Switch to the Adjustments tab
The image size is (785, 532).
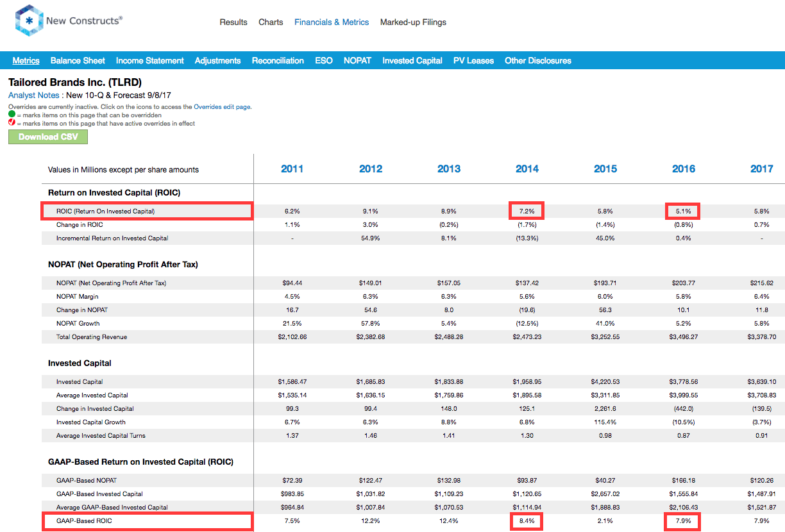(218, 60)
